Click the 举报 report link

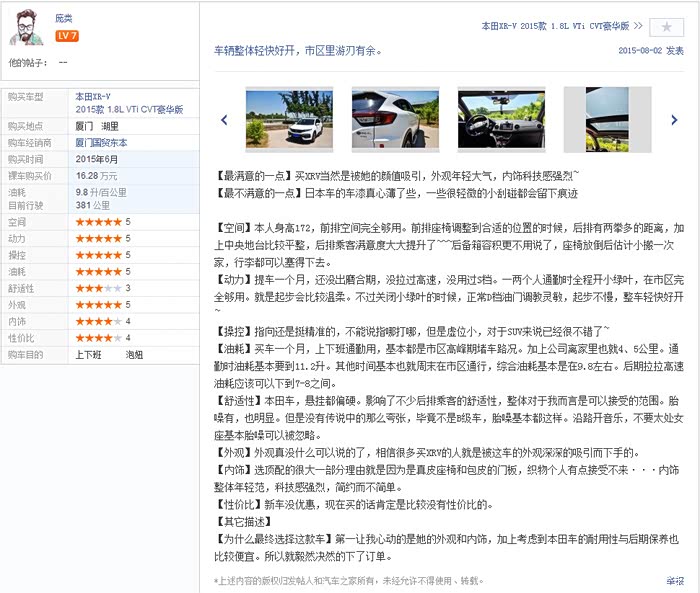(x=675, y=580)
